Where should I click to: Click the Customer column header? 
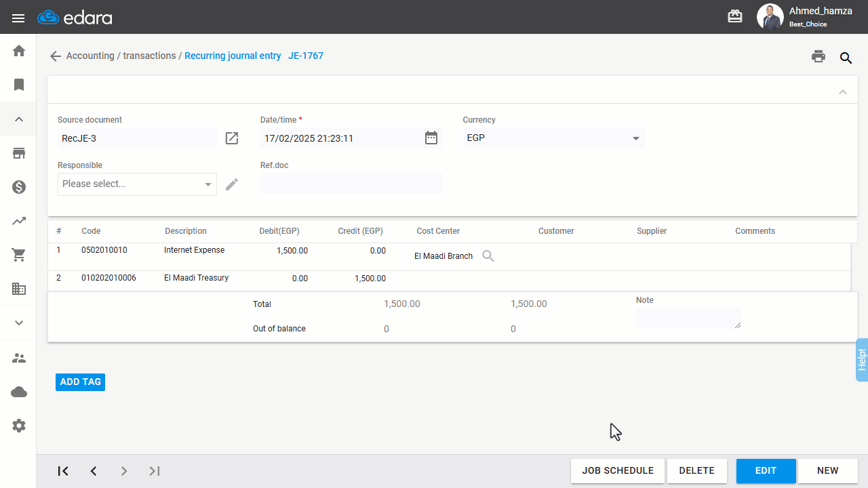point(556,231)
